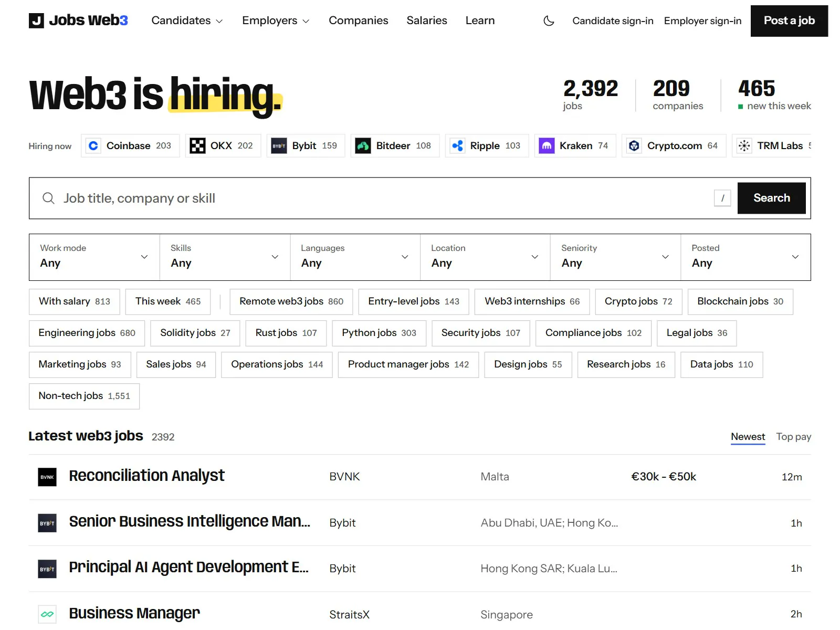The height and width of the screenshot is (630, 840).
Task: Click StraitsX logo on Business Manager row
Action: (47, 614)
